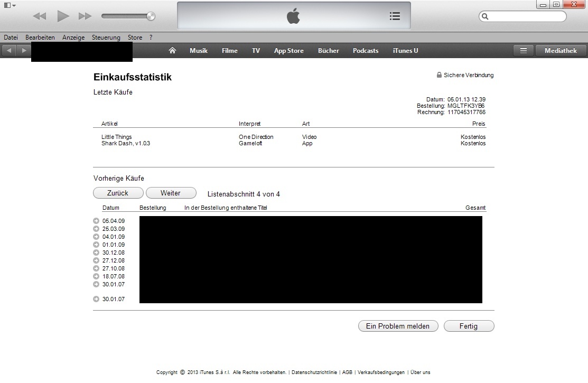Skip ahead with the fast-forward button
Viewport: 588px width, 383px height.
point(85,16)
